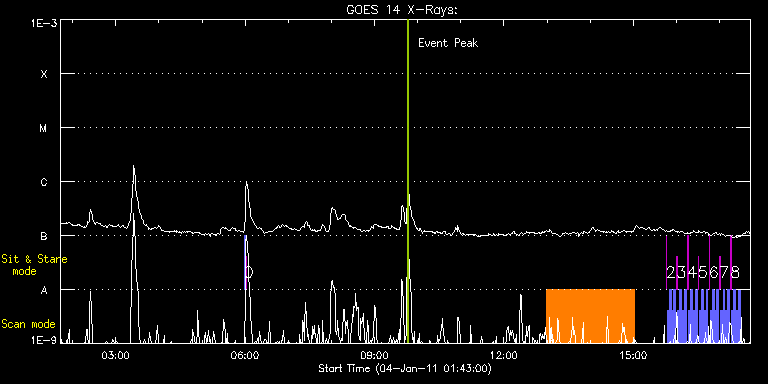Click the green Event Peak vertical line

tap(408, 181)
